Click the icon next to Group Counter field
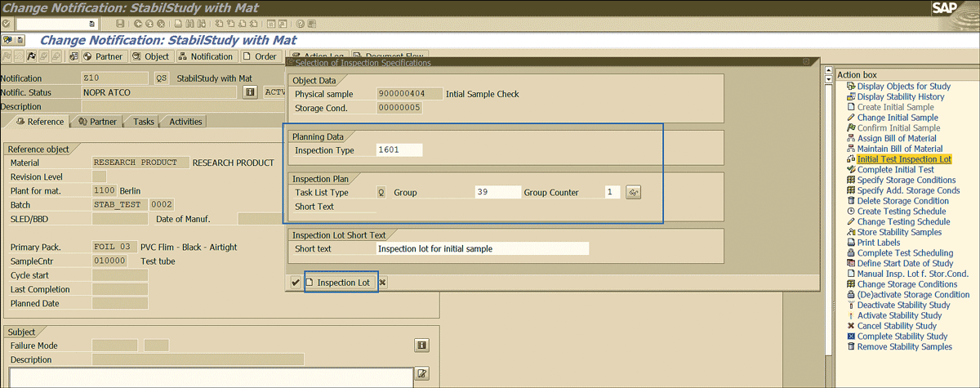Viewport: 980px width, 388px height. pos(633,193)
